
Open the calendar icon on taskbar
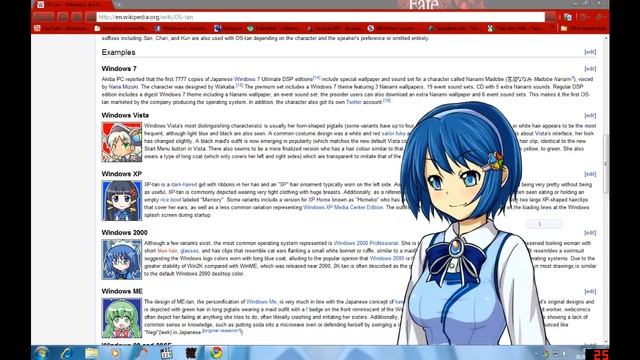click(166, 353)
